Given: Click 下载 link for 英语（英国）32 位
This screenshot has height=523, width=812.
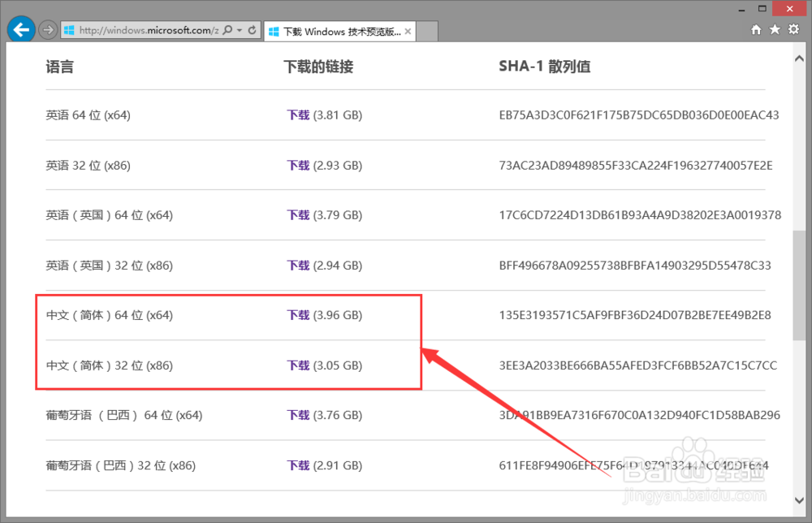Looking at the screenshot, I should tap(298, 265).
